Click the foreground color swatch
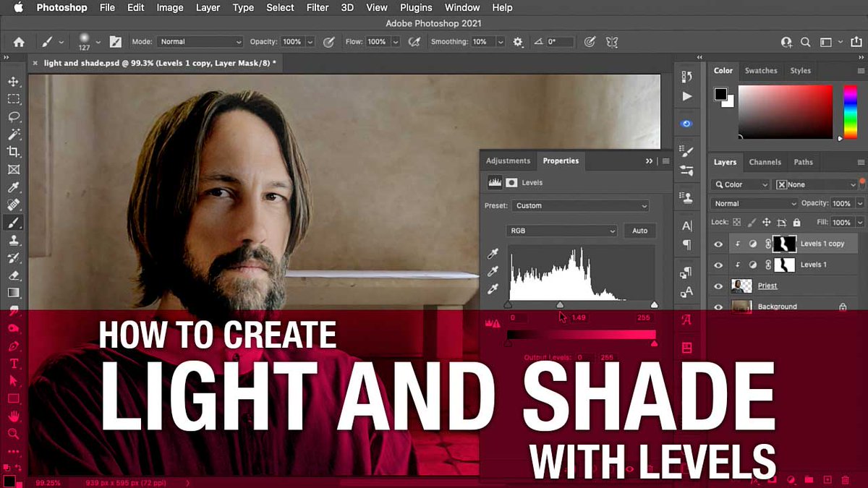 [720, 94]
